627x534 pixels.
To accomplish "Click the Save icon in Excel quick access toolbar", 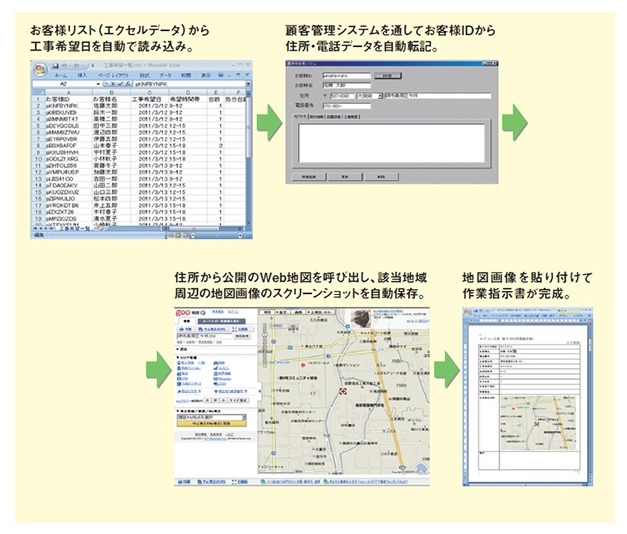I will (52, 65).
